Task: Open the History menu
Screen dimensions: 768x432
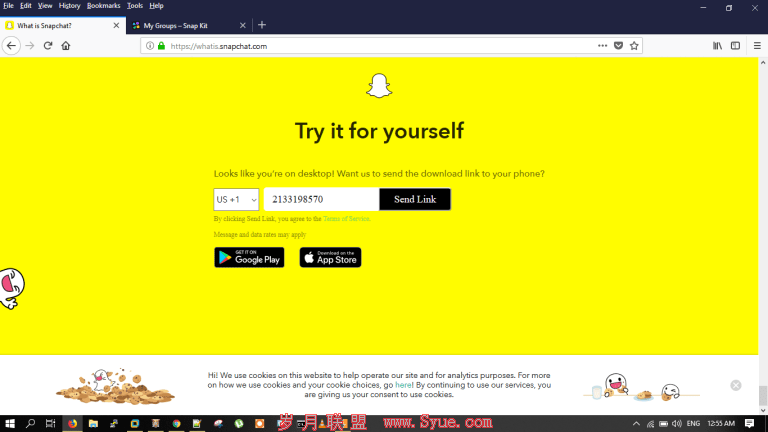Action: 70,6
